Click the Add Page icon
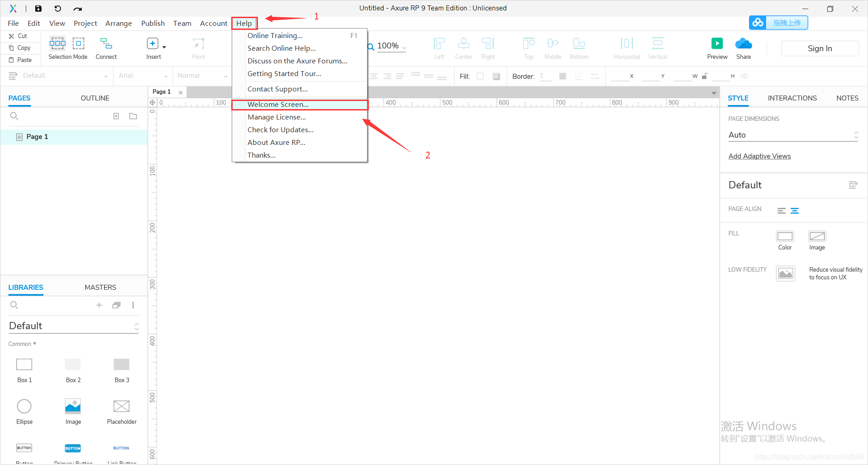This screenshot has height=465, width=868. (116, 116)
